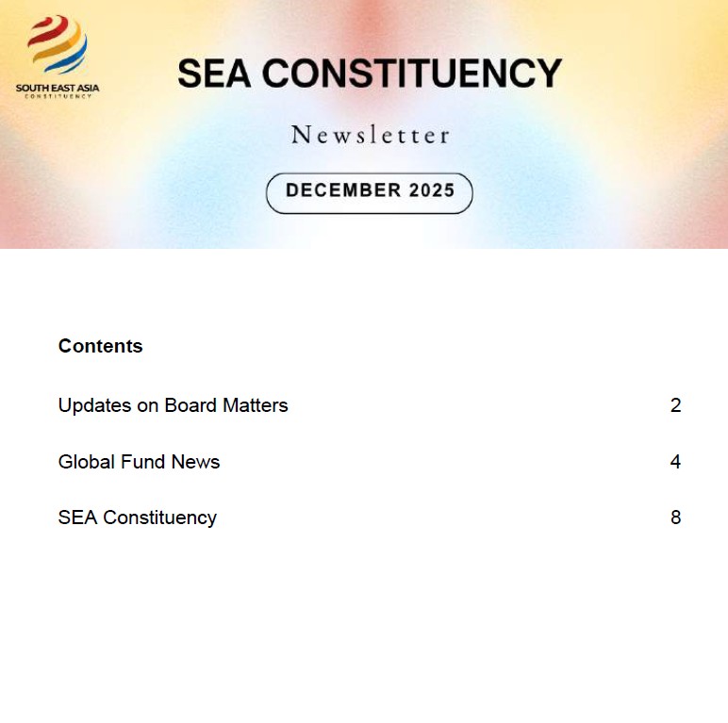Click the "SOUTH EAST ASIA" logo text
The image size is (728, 723).
point(57,88)
